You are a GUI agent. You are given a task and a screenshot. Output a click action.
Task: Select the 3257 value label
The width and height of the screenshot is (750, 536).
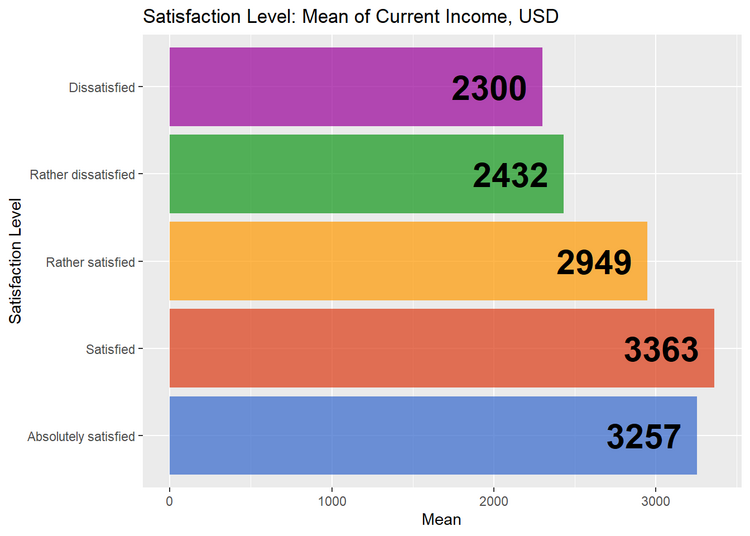pos(644,437)
